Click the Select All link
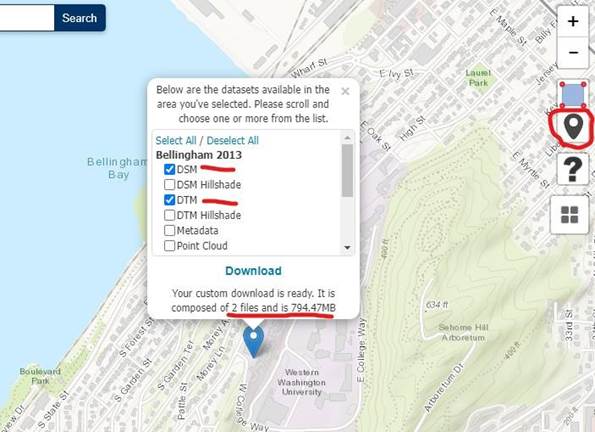Screen dimensions: 595x432 (176, 140)
